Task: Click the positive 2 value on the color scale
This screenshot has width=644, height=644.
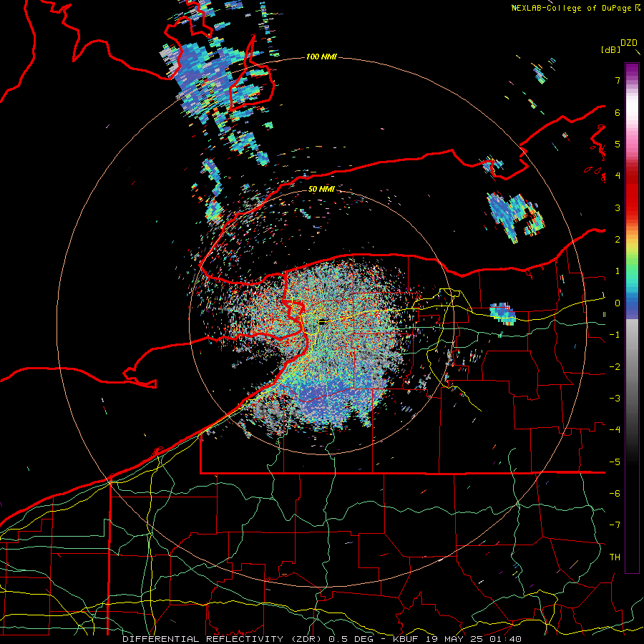Action: pyautogui.click(x=618, y=240)
